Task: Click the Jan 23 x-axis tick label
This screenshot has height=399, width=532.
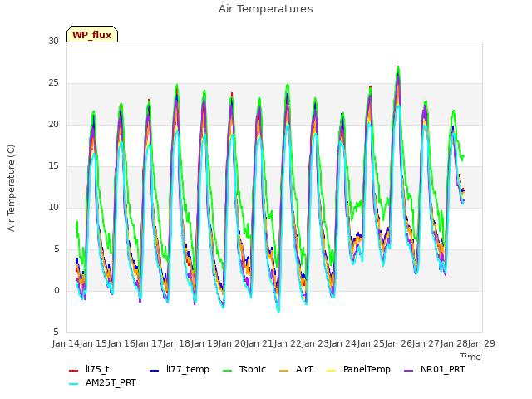Action: pos(315,343)
